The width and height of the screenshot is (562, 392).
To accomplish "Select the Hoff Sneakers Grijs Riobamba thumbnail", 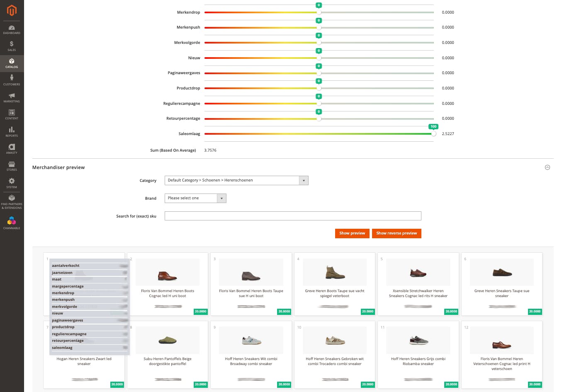I will [x=418, y=340].
